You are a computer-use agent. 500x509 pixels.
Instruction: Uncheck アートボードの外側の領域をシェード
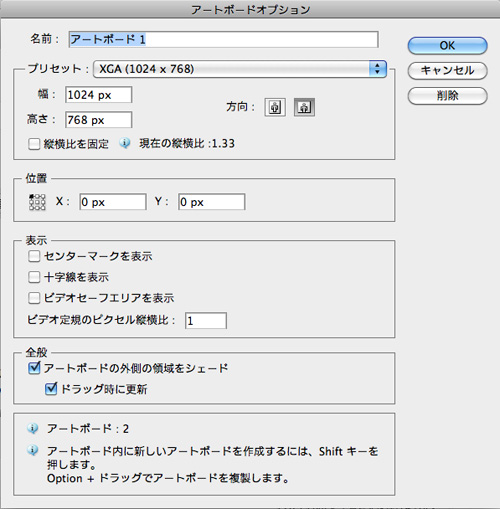(x=34, y=368)
